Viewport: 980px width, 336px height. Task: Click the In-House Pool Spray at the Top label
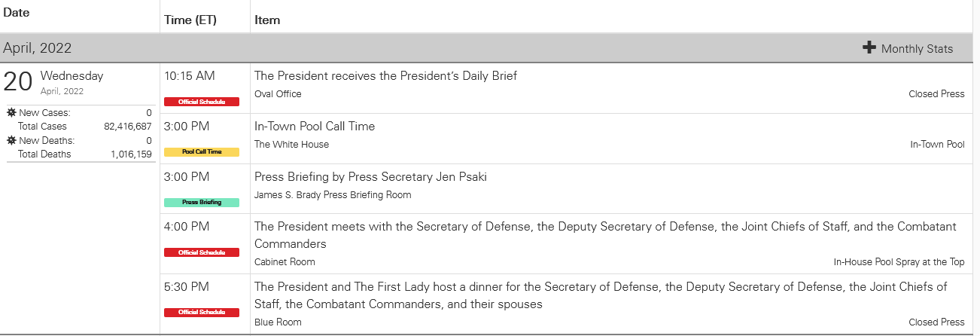click(899, 262)
